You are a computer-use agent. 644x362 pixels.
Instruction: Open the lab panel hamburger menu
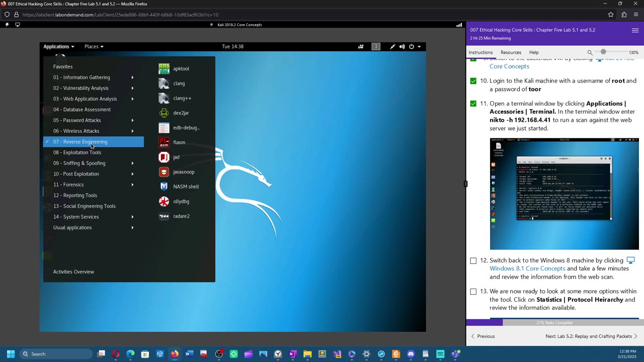(635, 30)
